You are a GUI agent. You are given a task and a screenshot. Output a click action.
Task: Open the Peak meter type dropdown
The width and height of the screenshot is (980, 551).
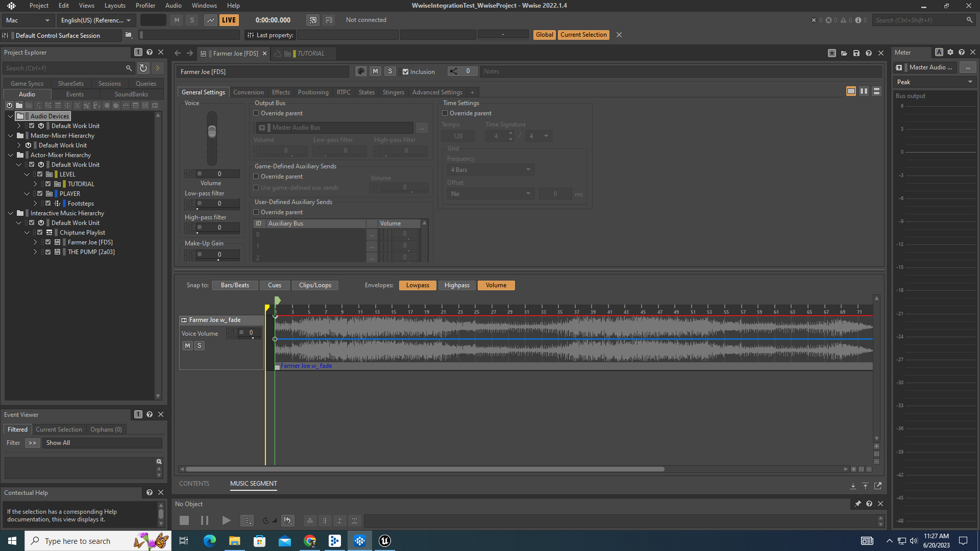click(935, 82)
